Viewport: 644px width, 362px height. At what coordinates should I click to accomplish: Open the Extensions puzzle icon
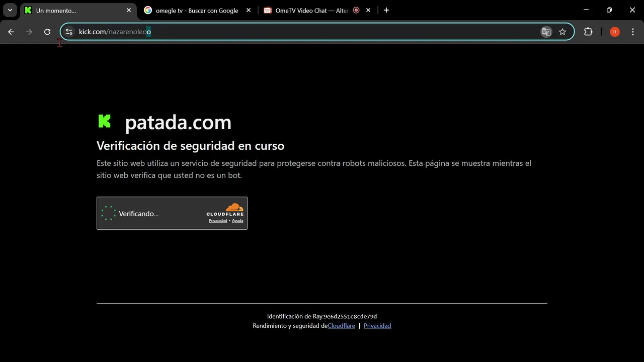[x=588, y=32]
